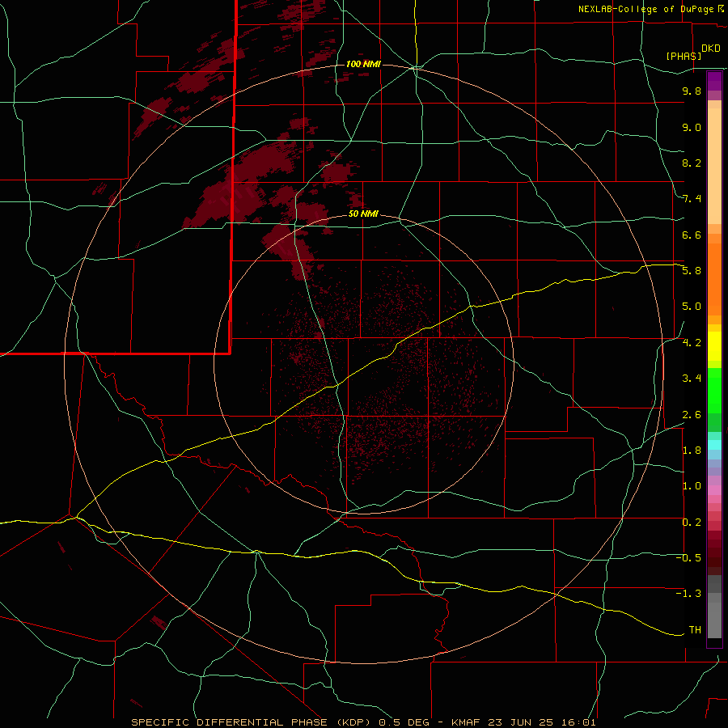Click the 6.6 value on color scale
The height and width of the screenshot is (728, 728).
[x=692, y=235]
